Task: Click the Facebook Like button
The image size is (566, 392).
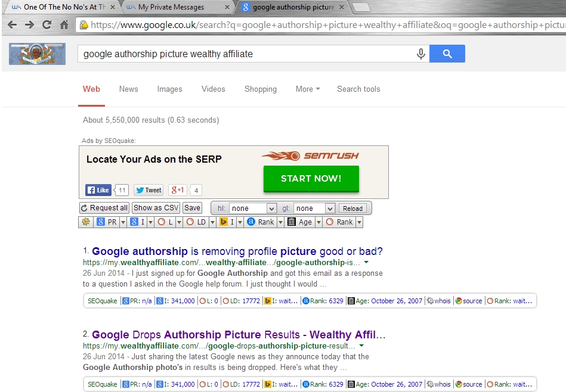Action: [x=98, y=190]
